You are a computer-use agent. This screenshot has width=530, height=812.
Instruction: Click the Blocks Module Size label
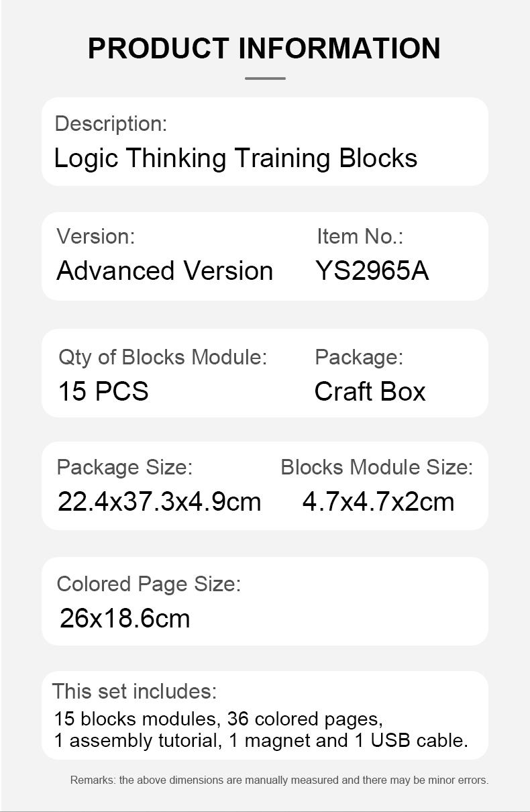coord(376,467)
